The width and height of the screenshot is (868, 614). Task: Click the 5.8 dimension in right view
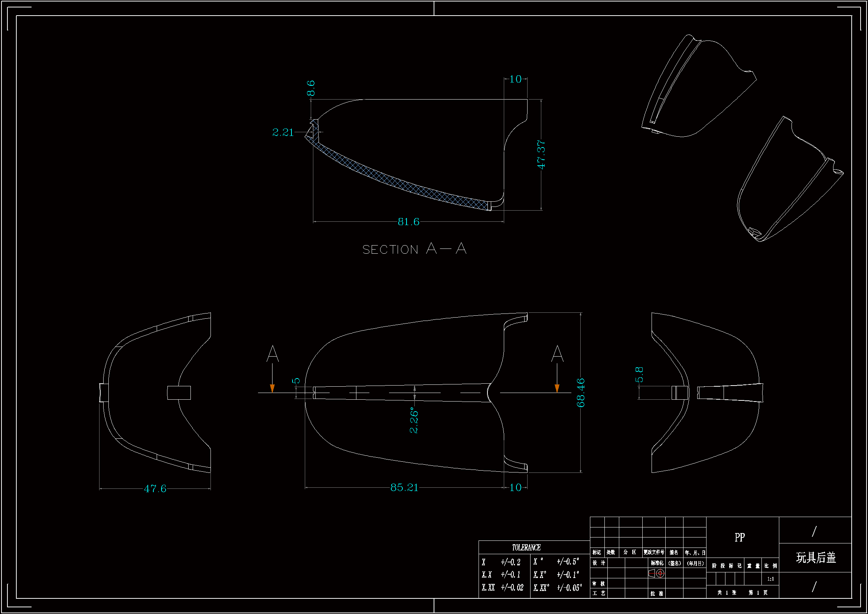tap(639, 374)
